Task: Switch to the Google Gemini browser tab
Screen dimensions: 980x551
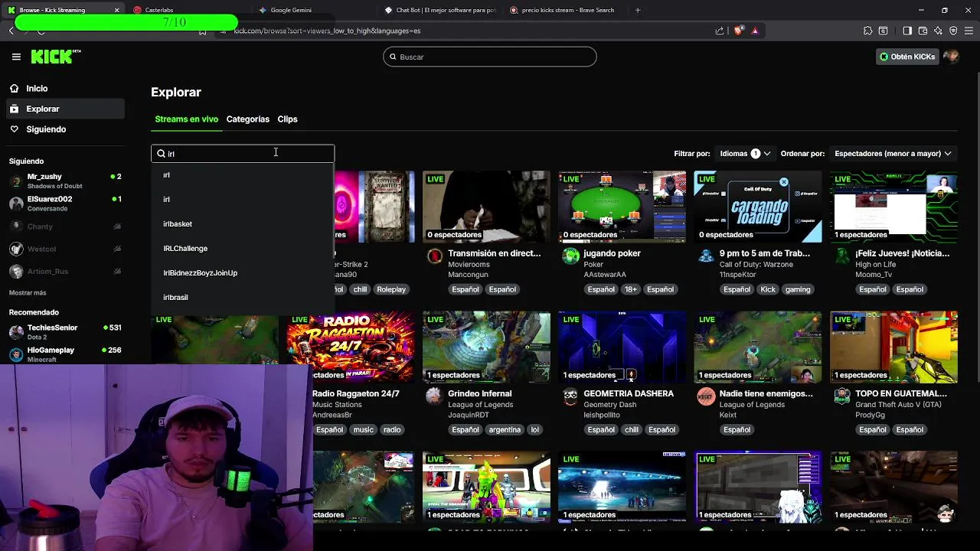Action: pyautogui.click(x=291, y=10)
